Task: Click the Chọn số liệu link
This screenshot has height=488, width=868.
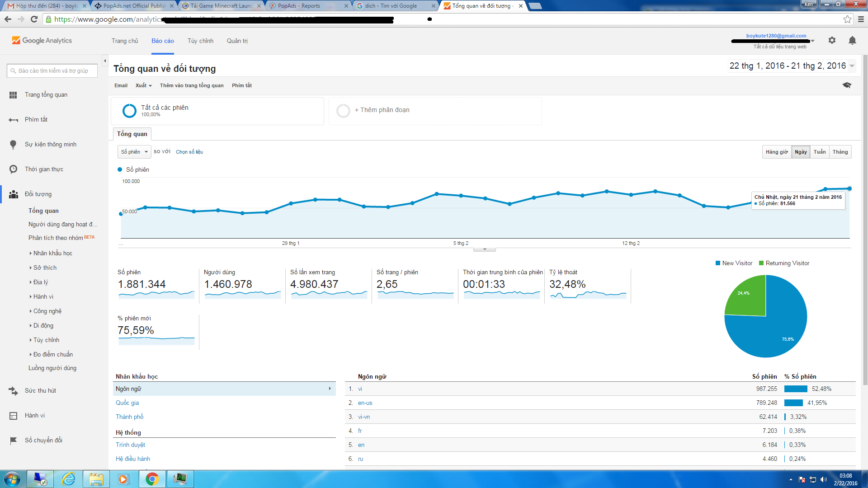Action: [x=189, y=152]
